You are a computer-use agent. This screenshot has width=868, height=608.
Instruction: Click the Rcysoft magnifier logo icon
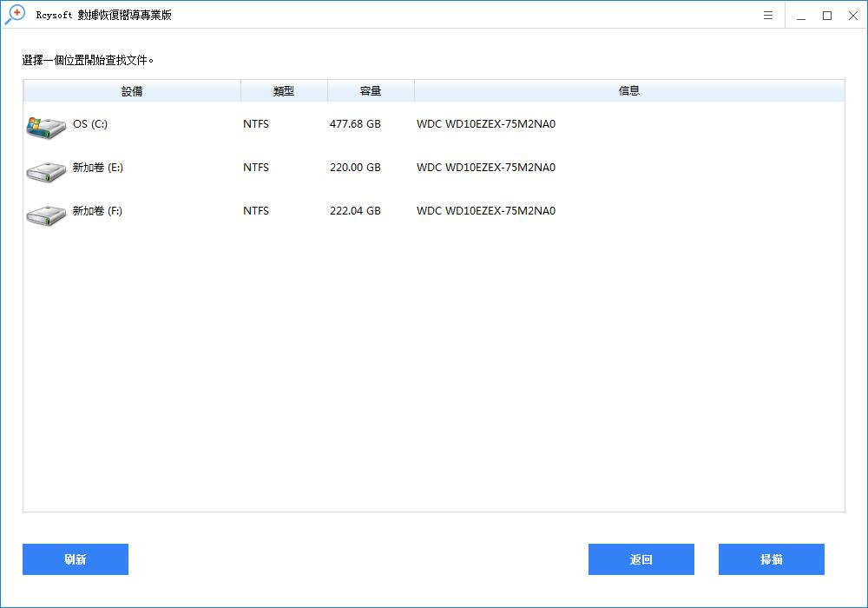tap(15, 15)
